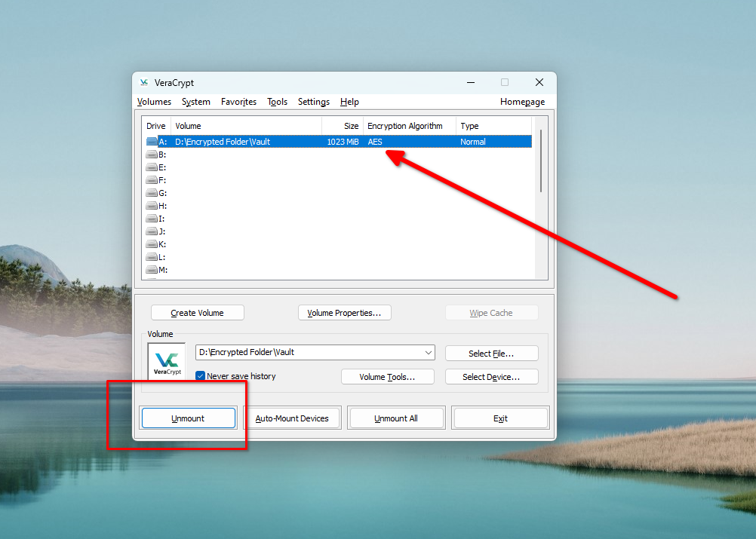Select drive A: icon with mounted Vault

click(152, 142)
